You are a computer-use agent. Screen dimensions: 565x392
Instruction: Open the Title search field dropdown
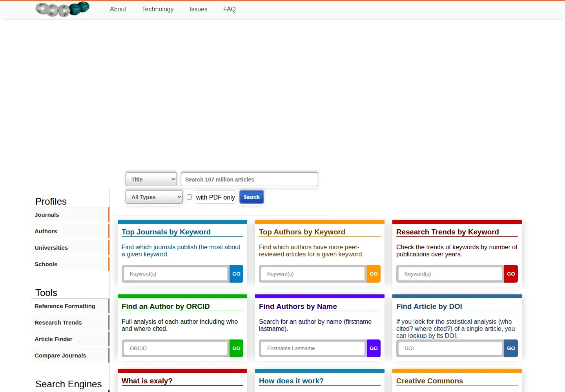[x=151, y=180]
